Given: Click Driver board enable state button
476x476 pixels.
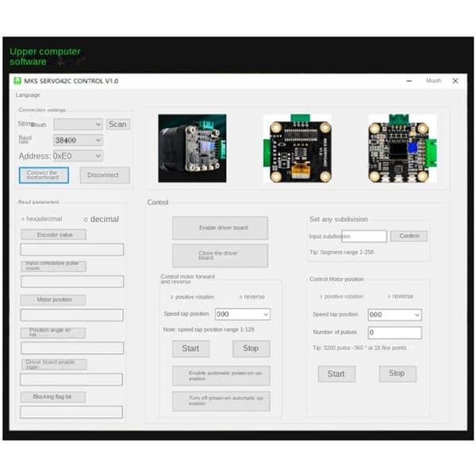Looking at the screenshot, I should coord(54,364).
